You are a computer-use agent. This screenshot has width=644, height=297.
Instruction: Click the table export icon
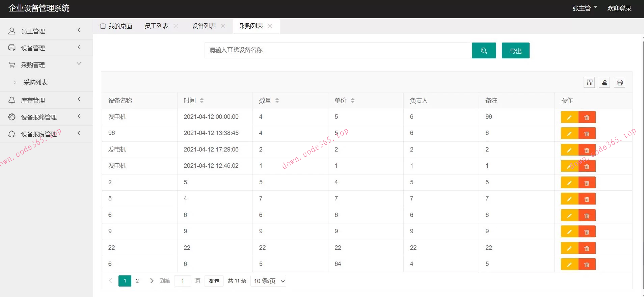pyautogui.click(x=605, y=82)
